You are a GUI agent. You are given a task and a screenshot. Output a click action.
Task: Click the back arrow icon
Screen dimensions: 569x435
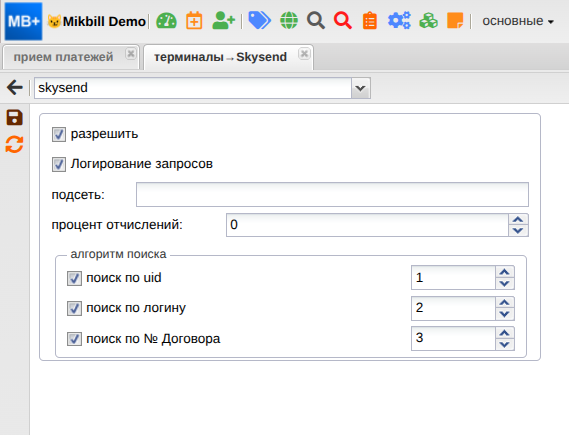[15, 87]
